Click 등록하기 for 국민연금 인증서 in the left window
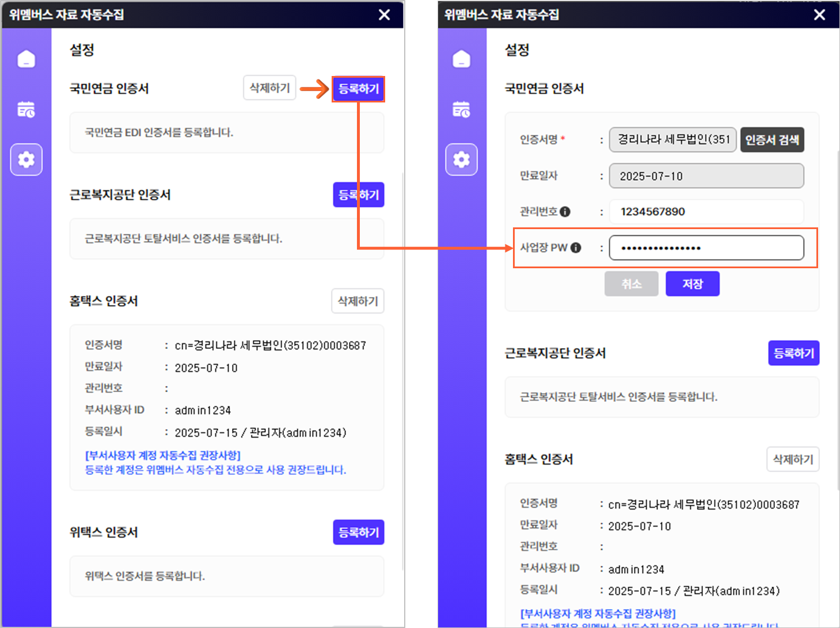This screenshot has width=840, height=628. [359, 89]
